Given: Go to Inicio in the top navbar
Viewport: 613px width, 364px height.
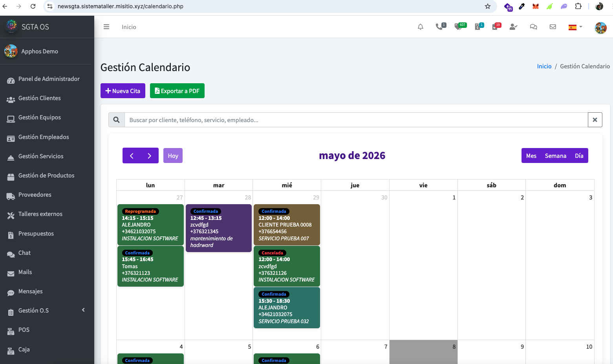Looking at the screenshot, I should point(129,27).
